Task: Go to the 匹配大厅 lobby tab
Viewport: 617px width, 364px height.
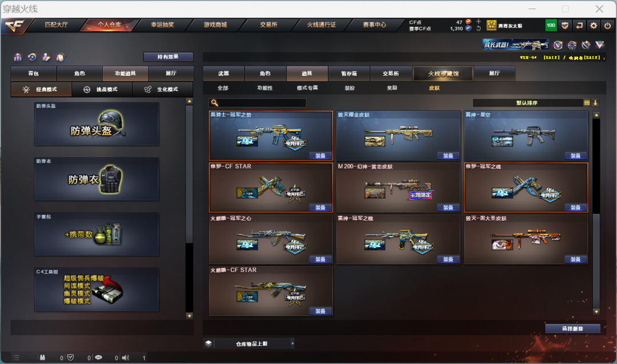Action: (56, 25)
